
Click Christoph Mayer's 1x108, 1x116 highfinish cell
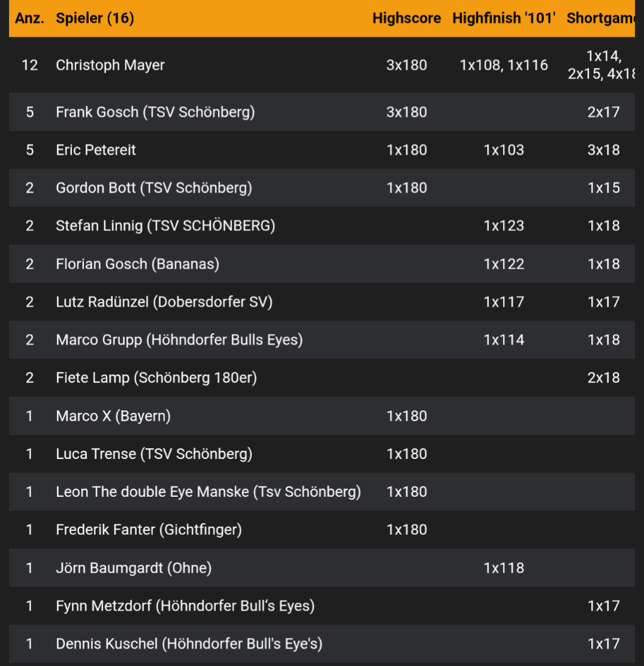tap(504, 65)
